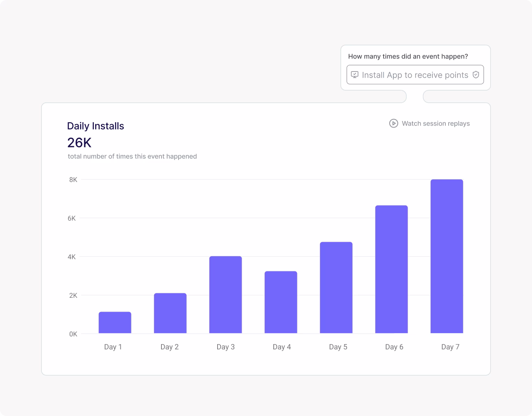
Task: Click the monitor install icon in the points field
Action: 354,75
